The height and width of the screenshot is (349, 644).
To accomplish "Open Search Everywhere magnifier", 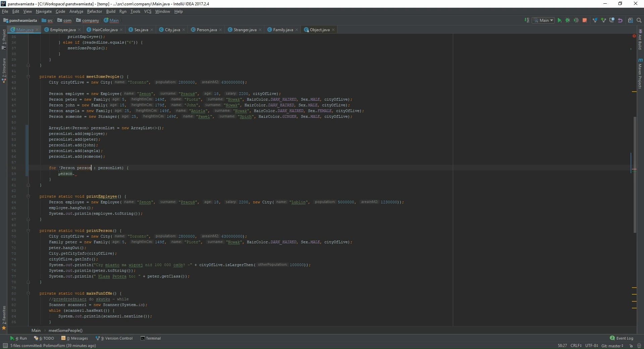I will click(639, 20).
